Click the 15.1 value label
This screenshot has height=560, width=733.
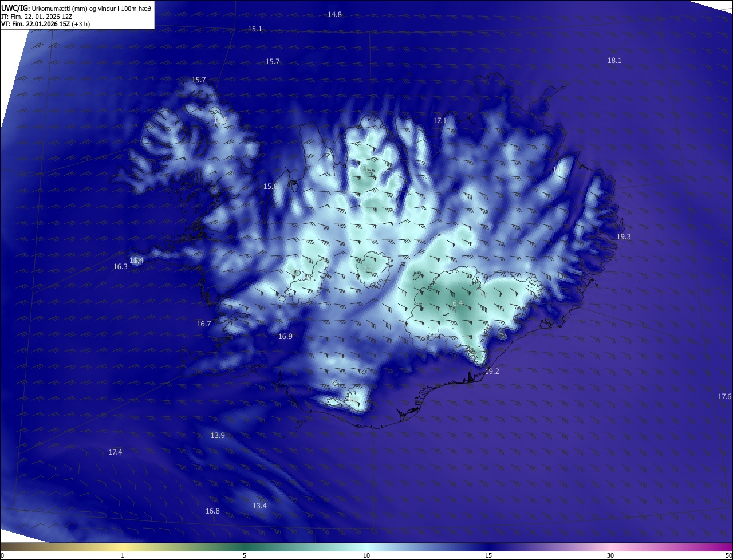point(255,29)
